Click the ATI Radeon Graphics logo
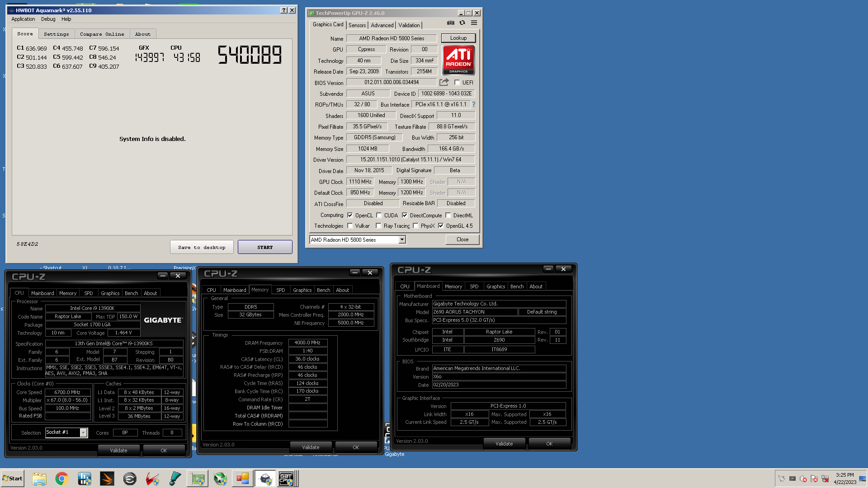Image resolution: width=868 pixels, height=488 pixels. [458, 60]
